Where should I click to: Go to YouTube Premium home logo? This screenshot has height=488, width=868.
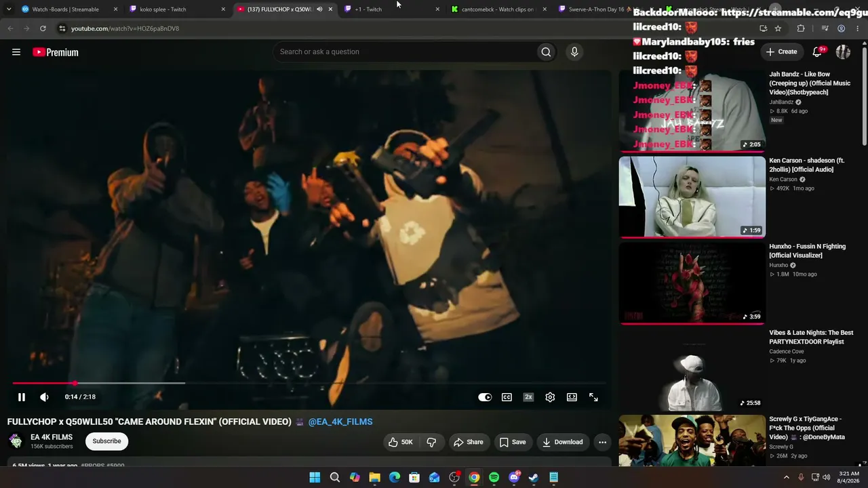click(56, 52)
